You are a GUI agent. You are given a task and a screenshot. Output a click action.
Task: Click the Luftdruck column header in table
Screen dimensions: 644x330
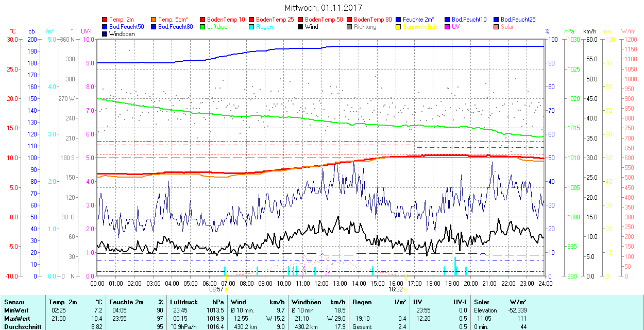click(x=184, y=302)
